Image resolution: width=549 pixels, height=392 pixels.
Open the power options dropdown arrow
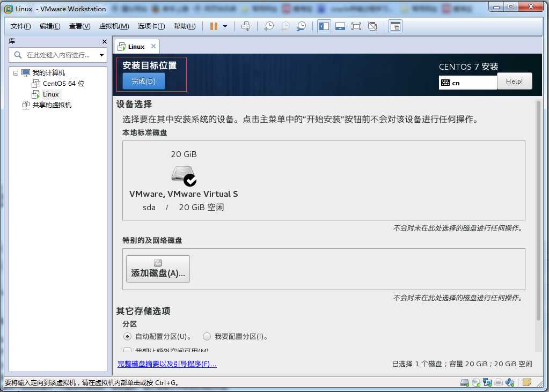click(225, 26)
